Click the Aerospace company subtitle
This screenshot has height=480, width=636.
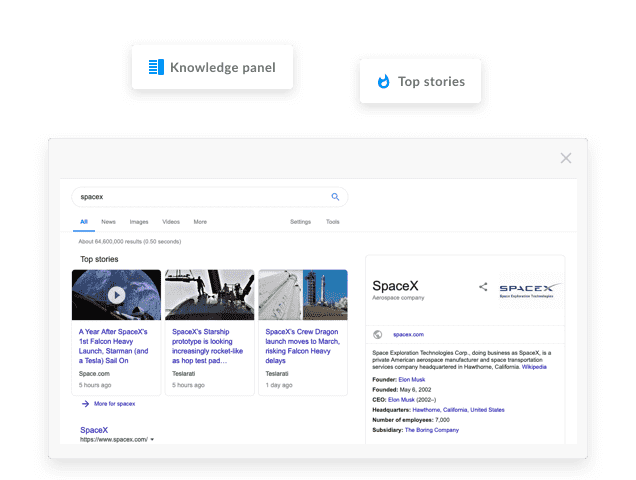tap(398, 298)
